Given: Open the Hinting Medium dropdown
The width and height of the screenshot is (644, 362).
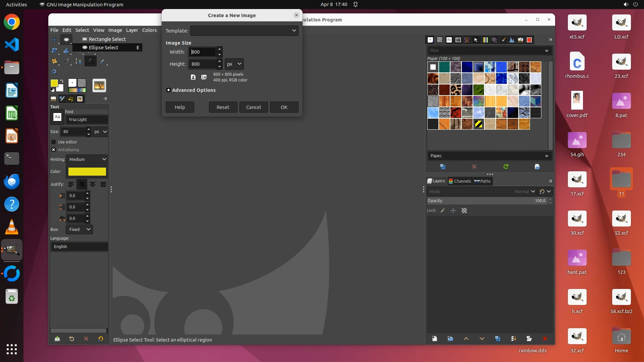Looking at the screenshot, I should 87,159.
